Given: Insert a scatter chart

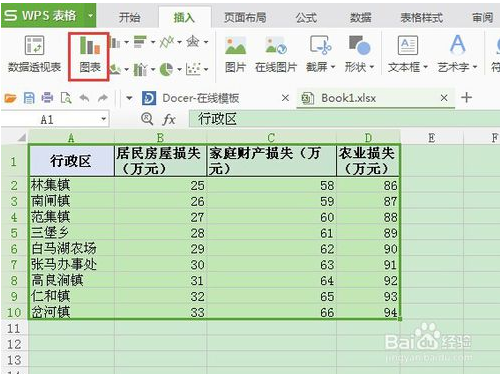Looking at the screenshot, I should 193,69.
